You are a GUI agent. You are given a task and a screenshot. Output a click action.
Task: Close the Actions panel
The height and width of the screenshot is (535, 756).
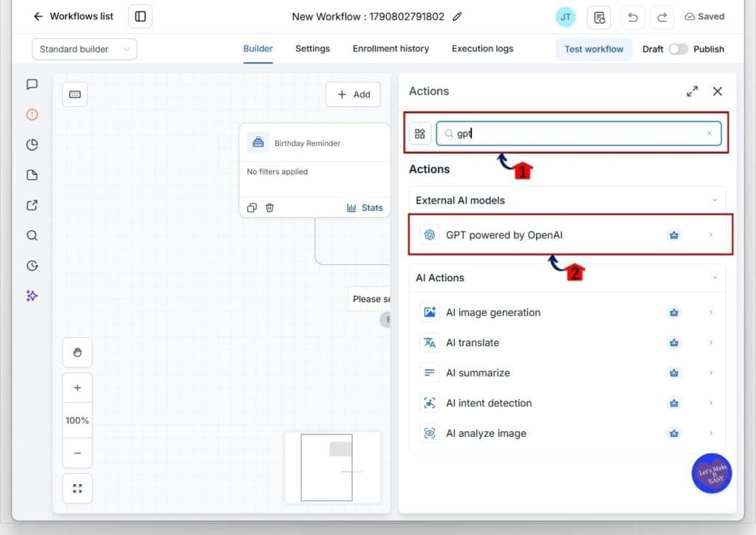click(x=718, y=92)
